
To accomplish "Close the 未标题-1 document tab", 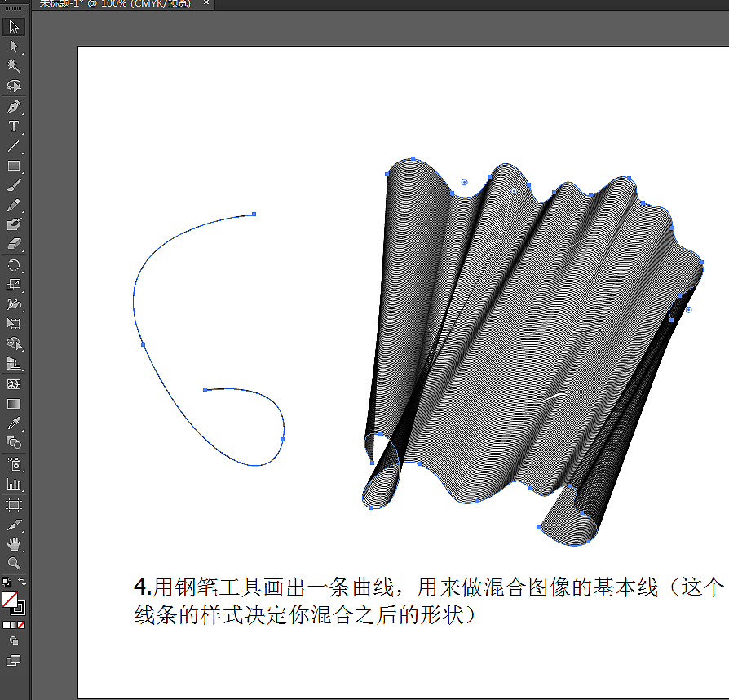I will pos(206,2).
